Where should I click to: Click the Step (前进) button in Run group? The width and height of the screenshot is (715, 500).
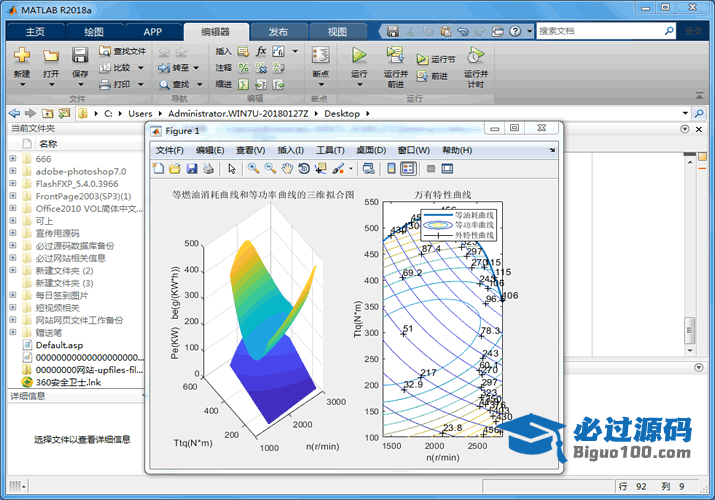tap(432, 76)
